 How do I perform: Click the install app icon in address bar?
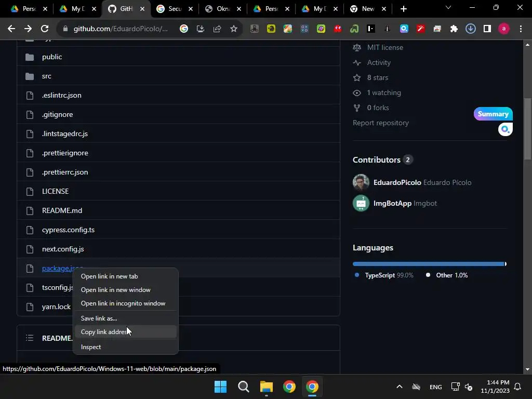[201, 29]
